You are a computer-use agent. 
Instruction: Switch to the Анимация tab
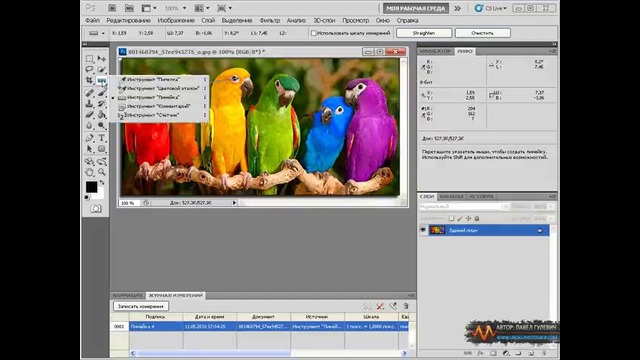click(128, 296)
